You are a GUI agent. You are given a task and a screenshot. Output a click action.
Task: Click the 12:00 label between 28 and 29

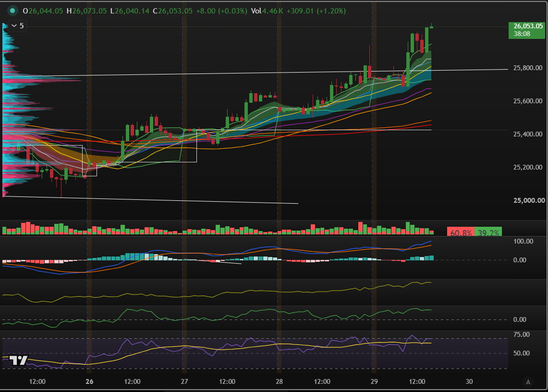[322, 381]
